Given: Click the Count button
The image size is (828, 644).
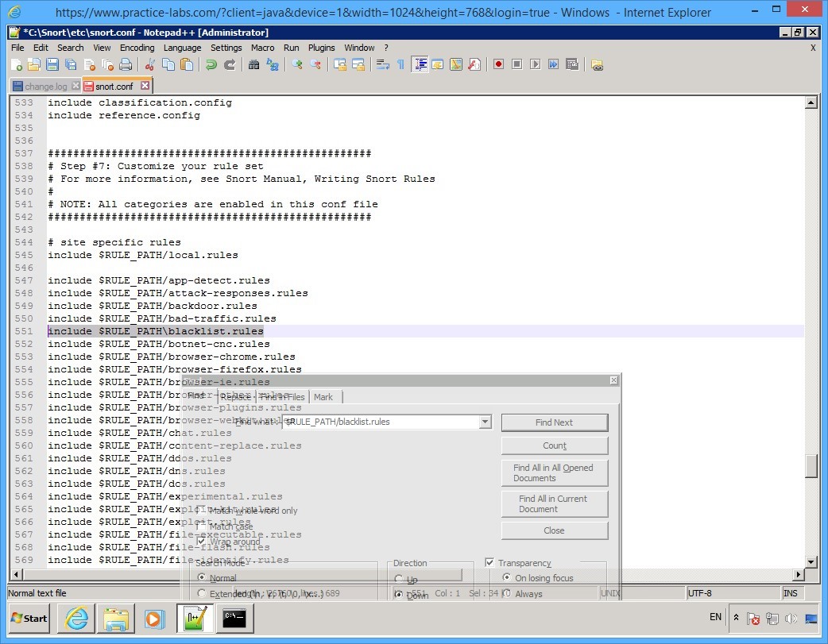Looking at the screenshot, I should [x=555, y=445].
